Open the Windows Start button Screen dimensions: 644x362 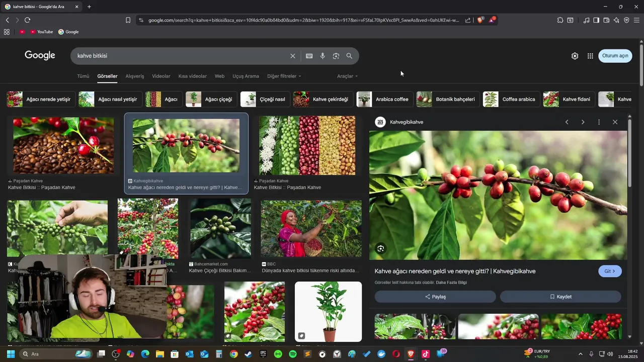[11, 354]
